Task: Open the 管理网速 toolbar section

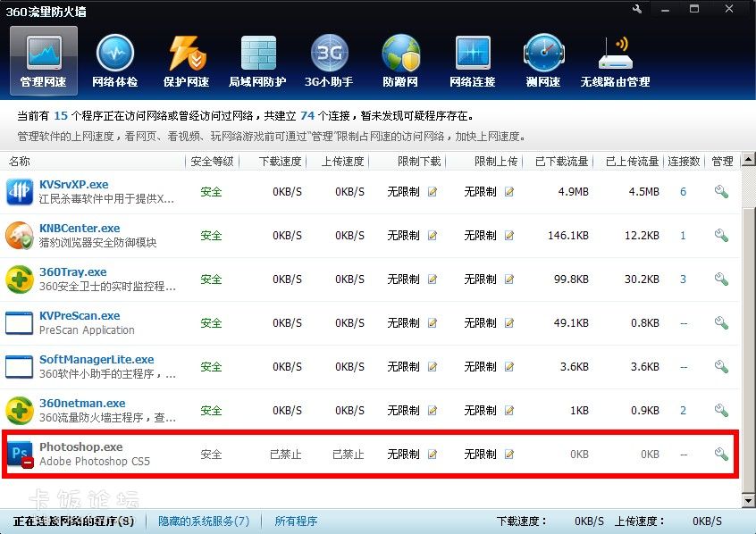Action: click(44, 60)
